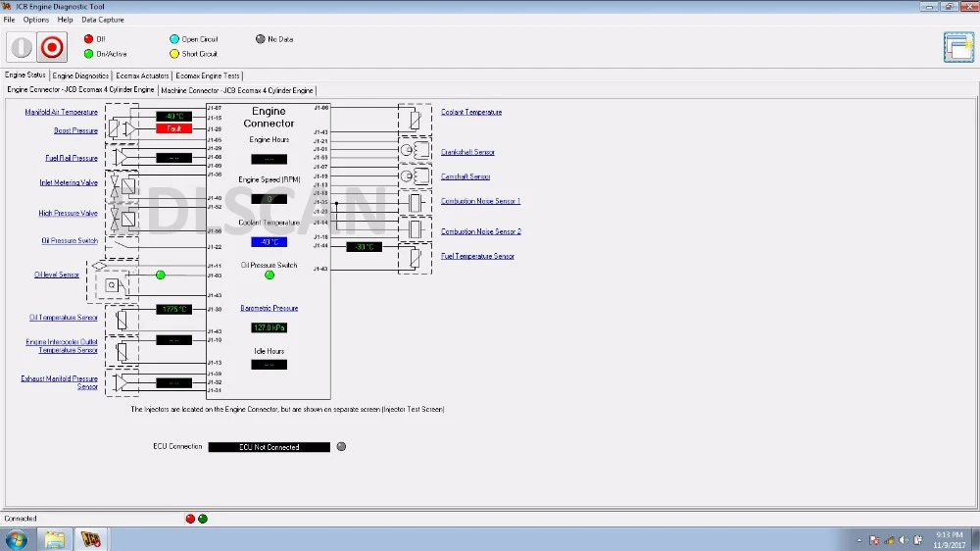Click the grey stop/disconnect round button
Screen dimensions: 980x551
click(x=22, y=47)
